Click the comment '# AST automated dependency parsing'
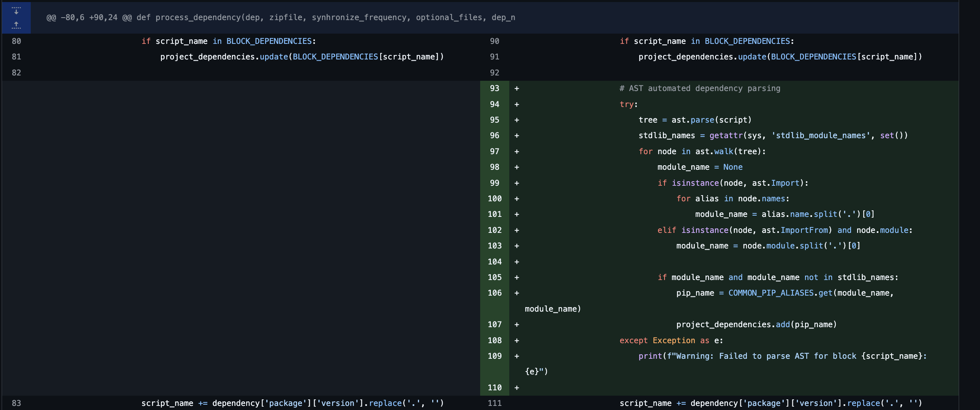 coord(700,88)
